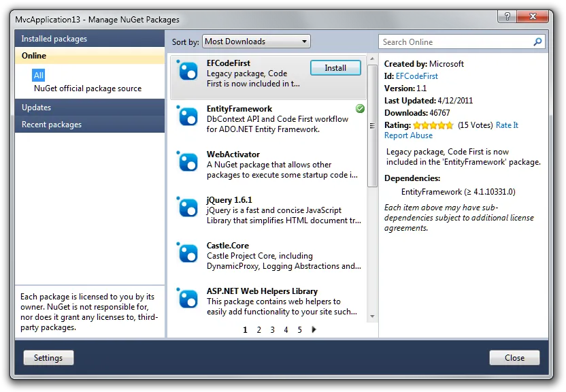
Task: Click the scrollbar up arrow
Action: [x=372, y=59]
